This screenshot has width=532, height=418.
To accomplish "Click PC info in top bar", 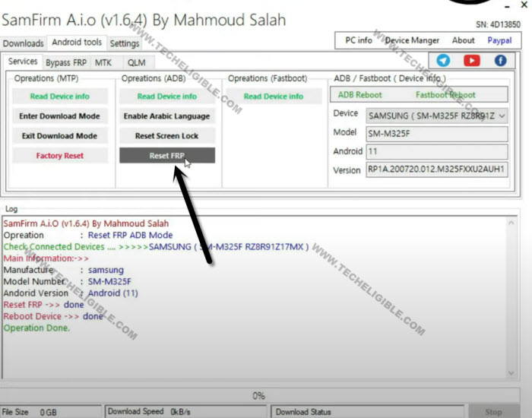I will point(359,40).
